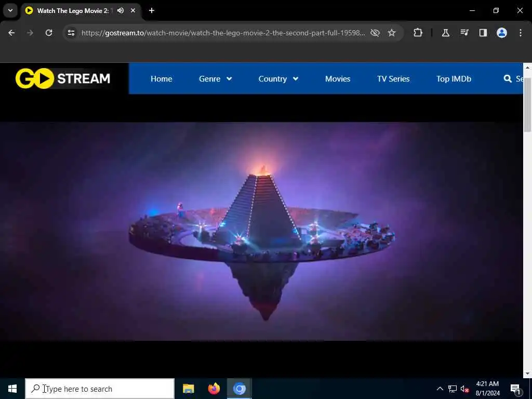Open the clock showing 4:21 AM

coord(487,389)
